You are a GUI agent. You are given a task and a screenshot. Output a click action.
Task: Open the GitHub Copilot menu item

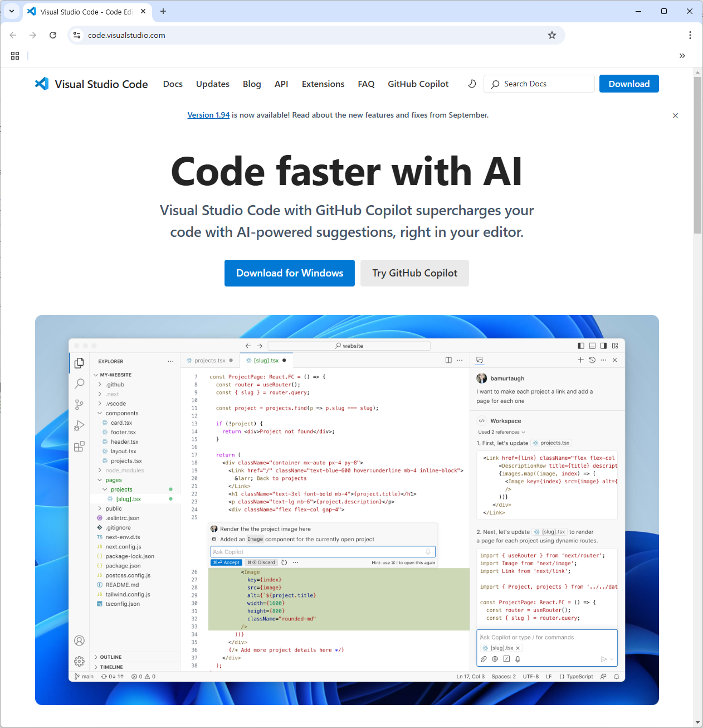point(418,84)
